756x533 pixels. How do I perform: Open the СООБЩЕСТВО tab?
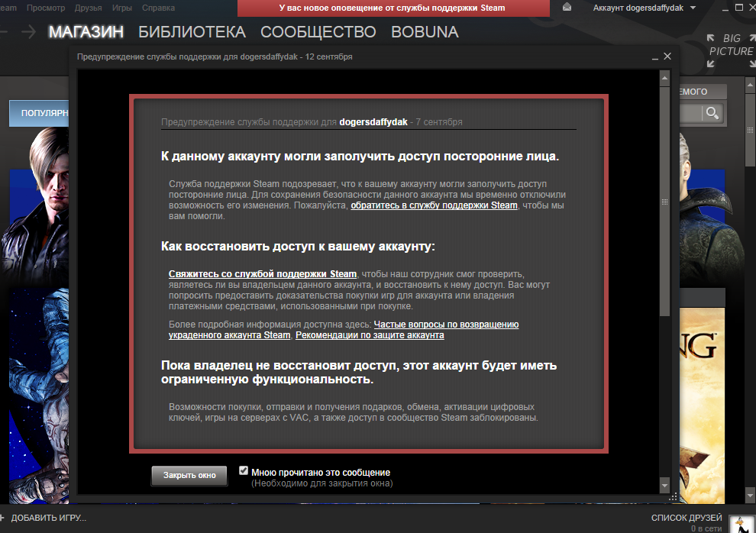pos(318,32)
